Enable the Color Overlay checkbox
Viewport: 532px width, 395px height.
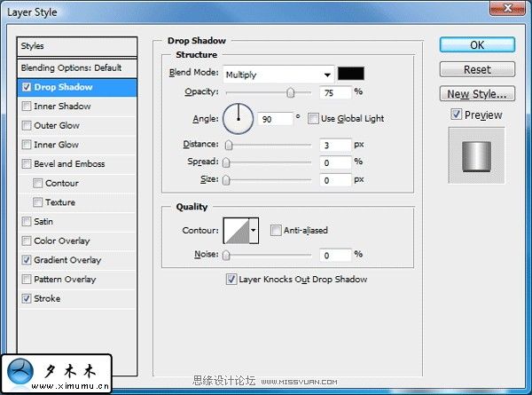click(x=27, y=241)
